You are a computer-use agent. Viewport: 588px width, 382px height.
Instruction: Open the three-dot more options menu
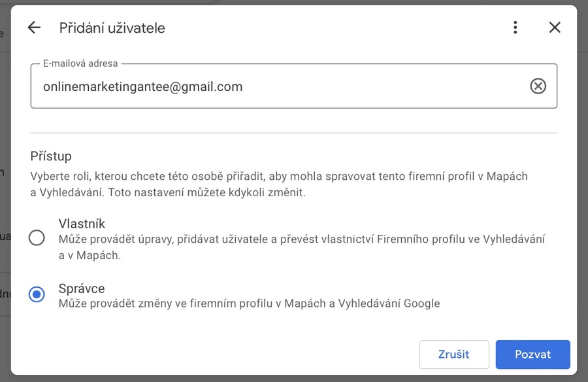pos(515,27)
